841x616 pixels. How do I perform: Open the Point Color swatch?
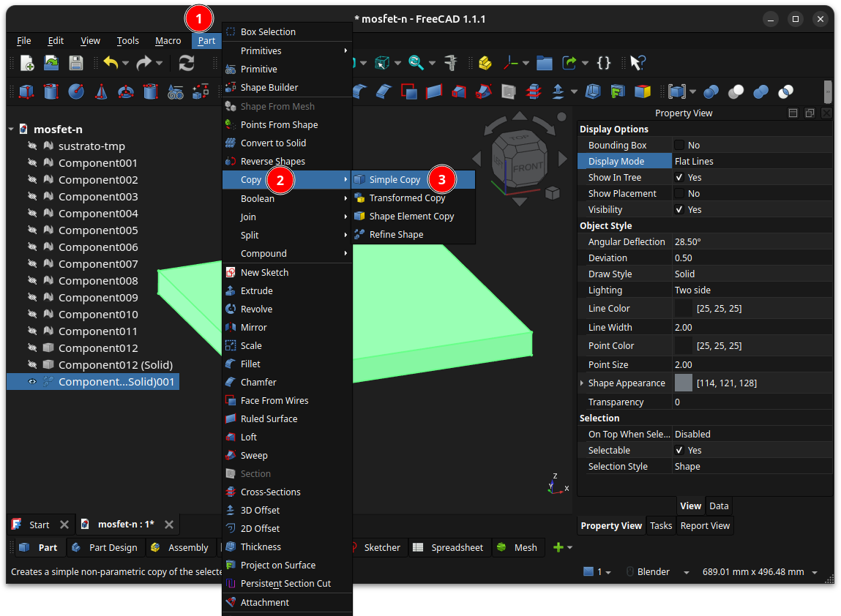pyautogui.click(x=684, y=346)
